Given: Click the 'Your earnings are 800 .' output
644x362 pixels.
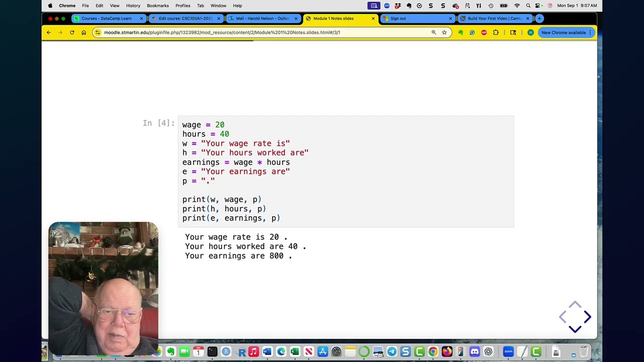Looking at the screenshot, I should click(x=238, y=256).
